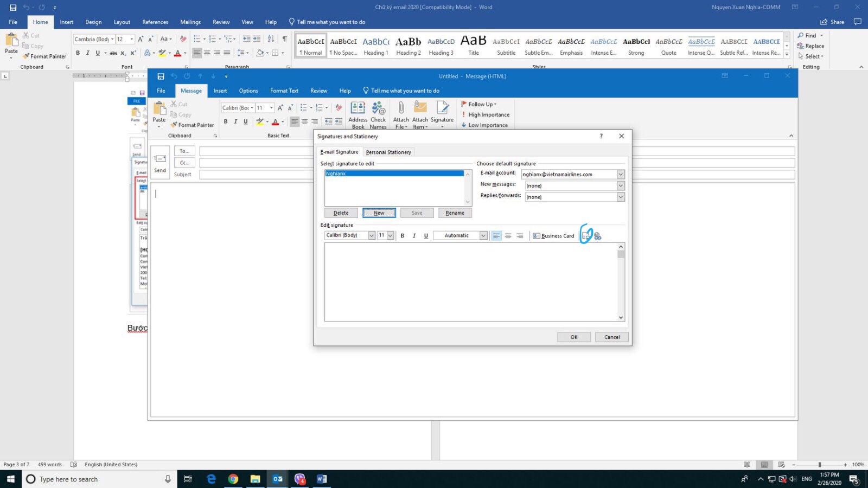The image size is (868, 488).
Task: Apply the Title style in Word
Action: coord(474,46)
